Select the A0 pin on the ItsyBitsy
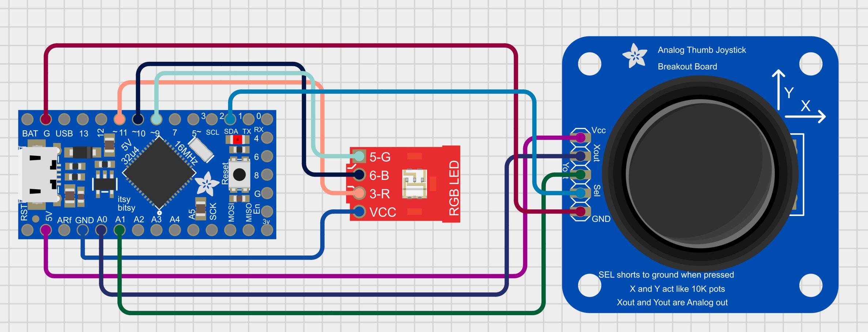 pos(101,230)
